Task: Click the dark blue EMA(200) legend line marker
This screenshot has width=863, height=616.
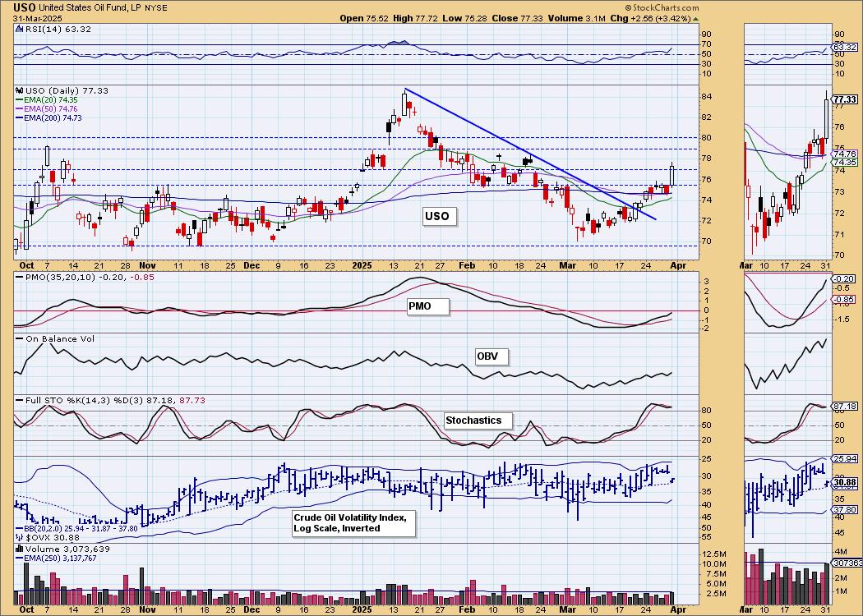Action: (19, 117)
